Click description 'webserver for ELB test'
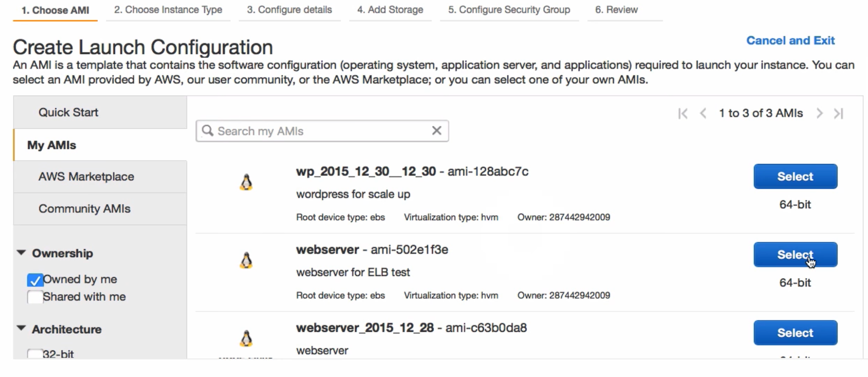The width and height of the screenshot is (868, 377). point(353,272)
